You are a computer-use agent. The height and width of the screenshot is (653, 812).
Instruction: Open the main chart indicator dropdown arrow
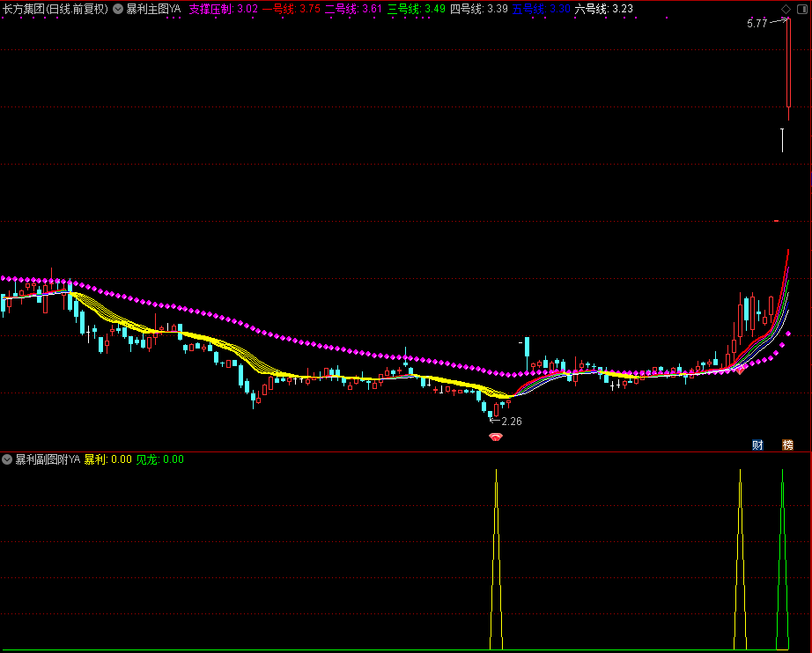click(118, 9)
